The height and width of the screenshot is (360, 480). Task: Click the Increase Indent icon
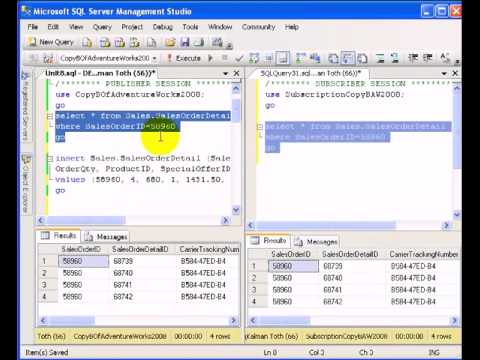click(x=428, y=58)
